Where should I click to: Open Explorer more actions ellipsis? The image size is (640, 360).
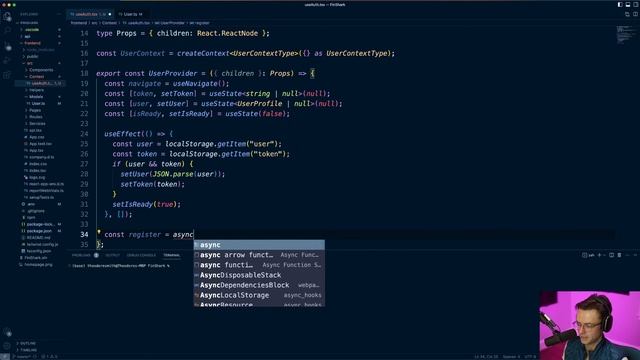[x=59, y=14]
